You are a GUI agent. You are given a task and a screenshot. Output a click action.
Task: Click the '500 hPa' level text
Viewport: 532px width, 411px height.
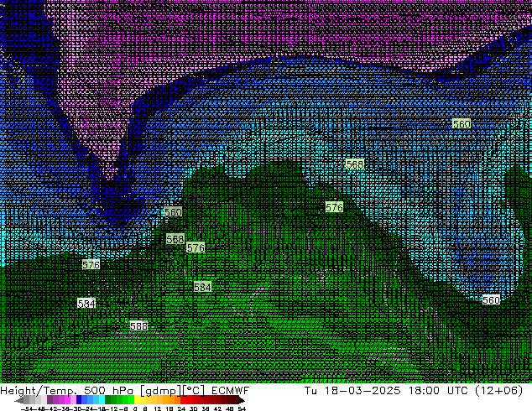coord(108,390)
